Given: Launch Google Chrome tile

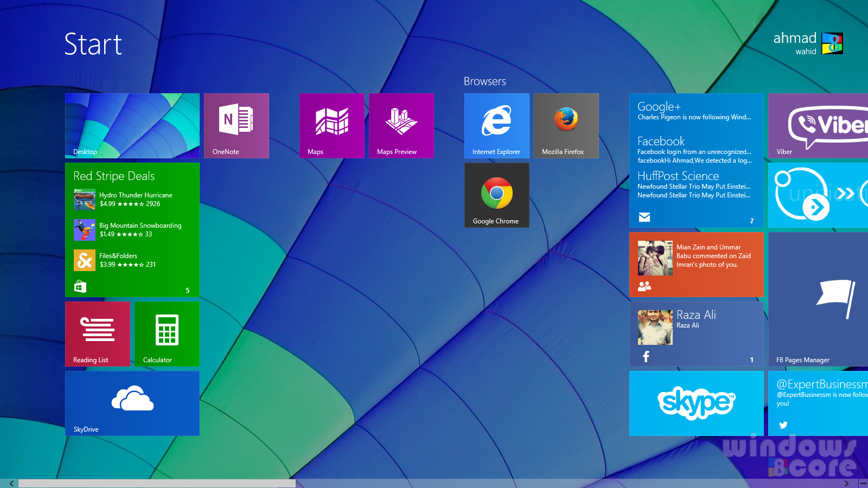Looking at the screenshot, I should [496, 195].
